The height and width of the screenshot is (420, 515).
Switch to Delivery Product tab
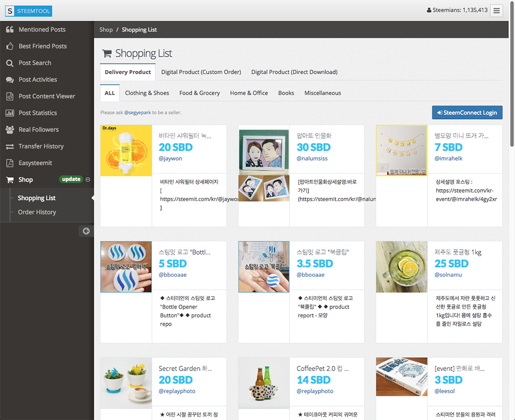click(128, 72)
